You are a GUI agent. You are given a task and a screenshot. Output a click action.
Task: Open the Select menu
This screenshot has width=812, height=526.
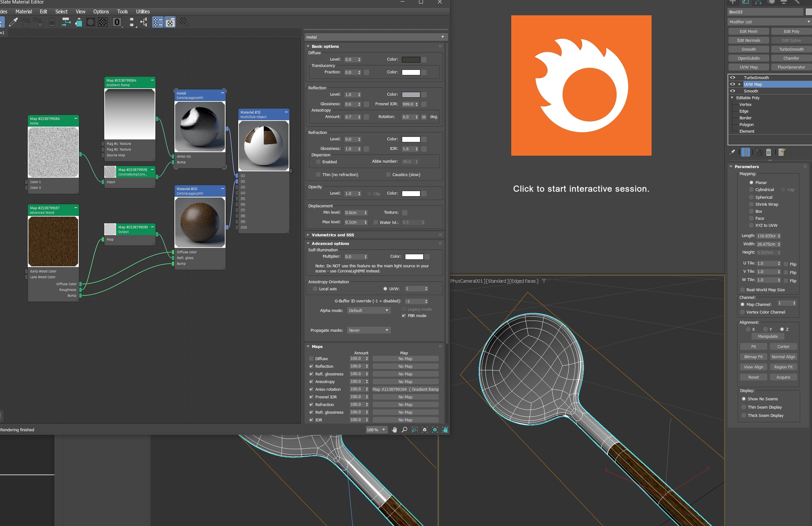tap(62, 11)
